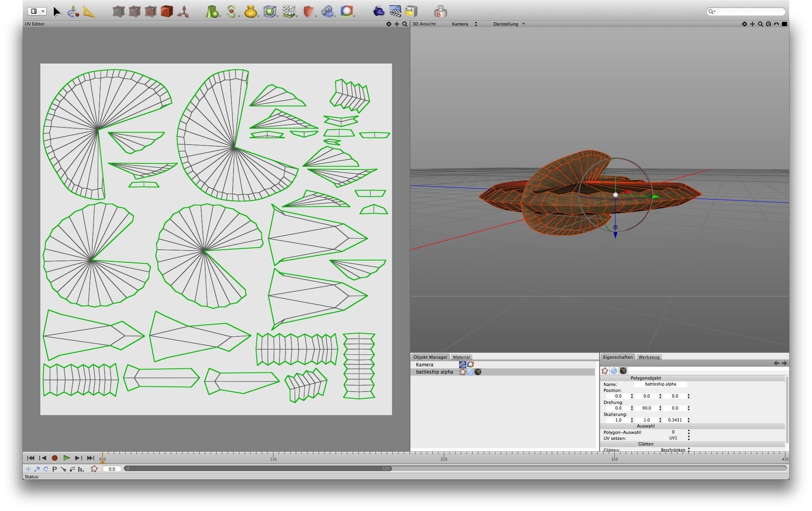The image size is (812, 511).
Task: Open the Darstellung display dropdown
Action: (509, 24)
